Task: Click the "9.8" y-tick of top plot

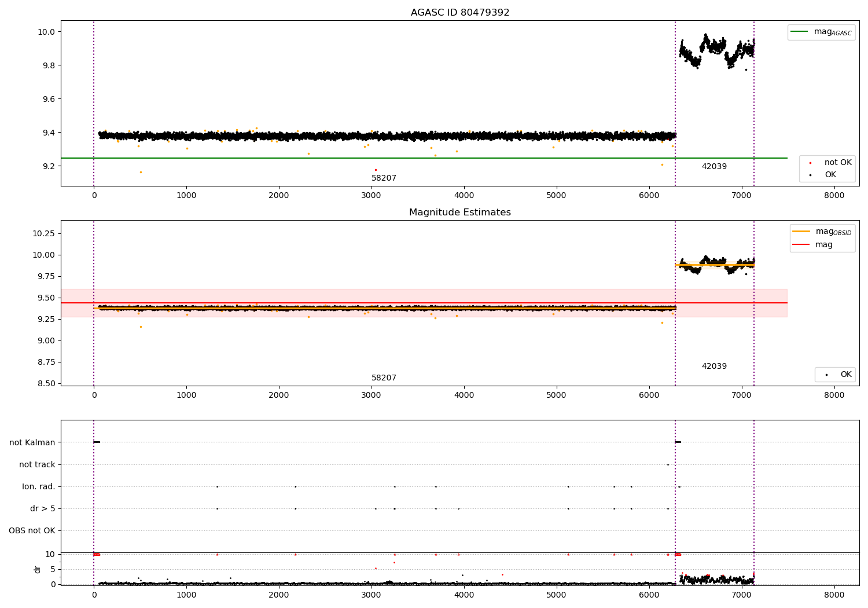Action: coord(49,65)
